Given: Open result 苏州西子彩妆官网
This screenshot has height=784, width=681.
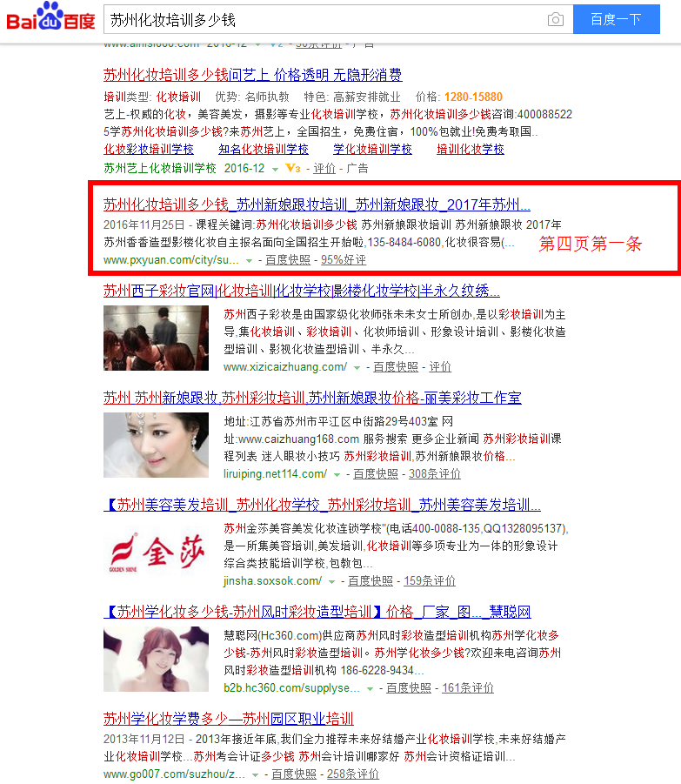Looking at the screenshot, I should point(301,291).
